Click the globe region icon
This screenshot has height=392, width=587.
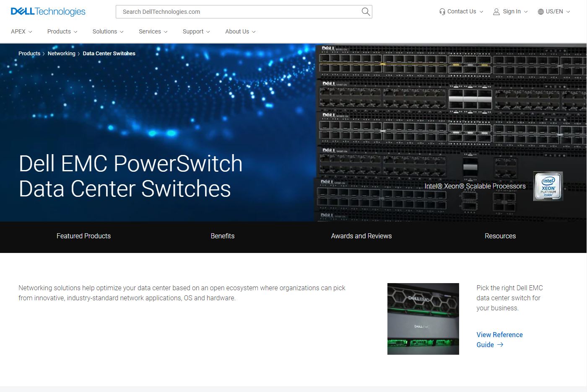(x=541, y=12)
